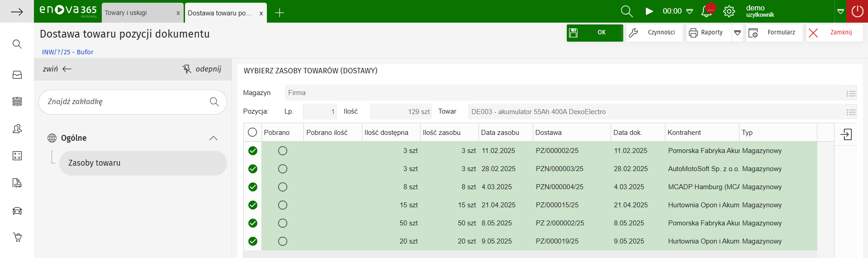
Task: Click the red power logout icon
Action: pyautogui.click(x=857, y=11)
